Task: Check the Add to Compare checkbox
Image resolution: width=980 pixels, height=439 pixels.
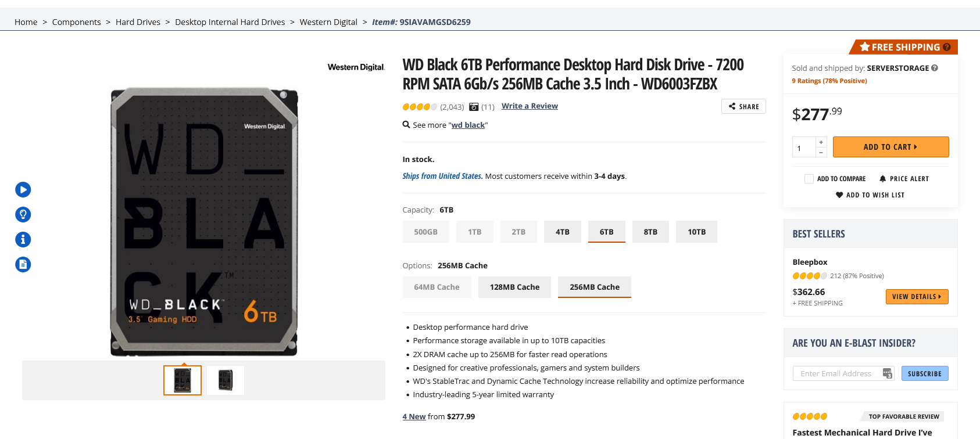Action: [809, 179]
